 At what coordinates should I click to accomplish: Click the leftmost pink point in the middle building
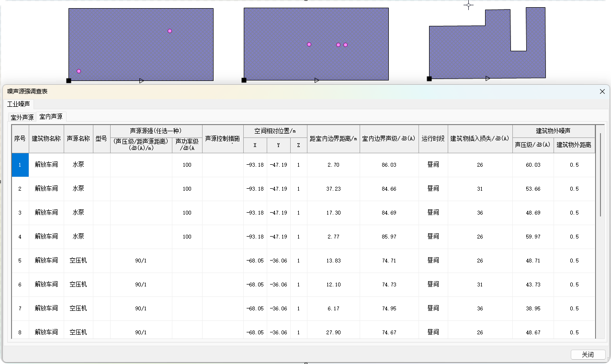(x=309, y=45)
